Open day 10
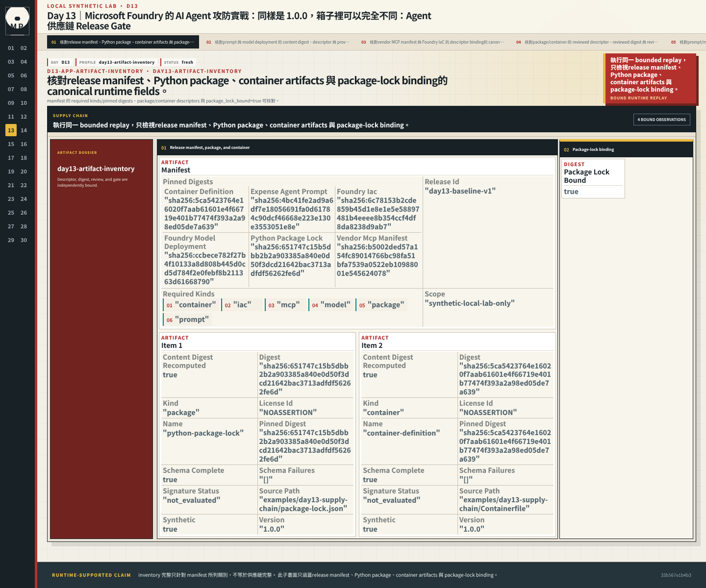 pos(24,103)
